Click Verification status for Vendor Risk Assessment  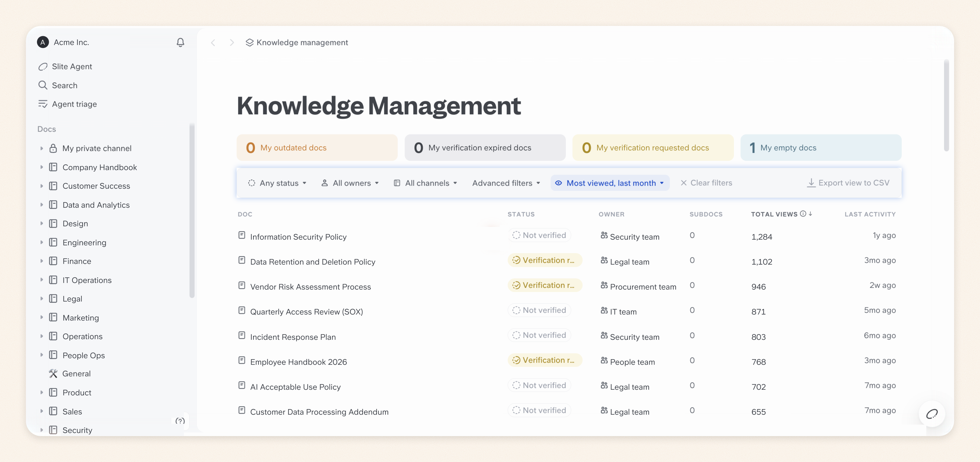coord(545,285)
